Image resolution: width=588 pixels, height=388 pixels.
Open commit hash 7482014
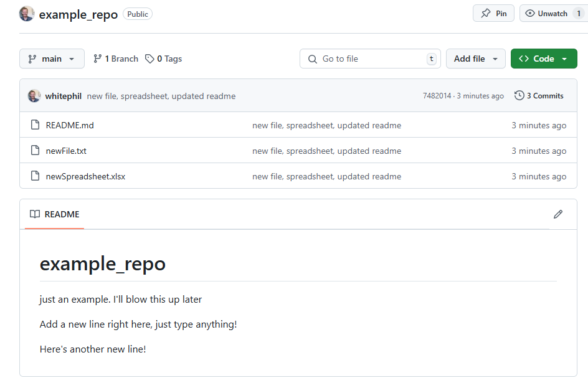click(x=437, y=96)
